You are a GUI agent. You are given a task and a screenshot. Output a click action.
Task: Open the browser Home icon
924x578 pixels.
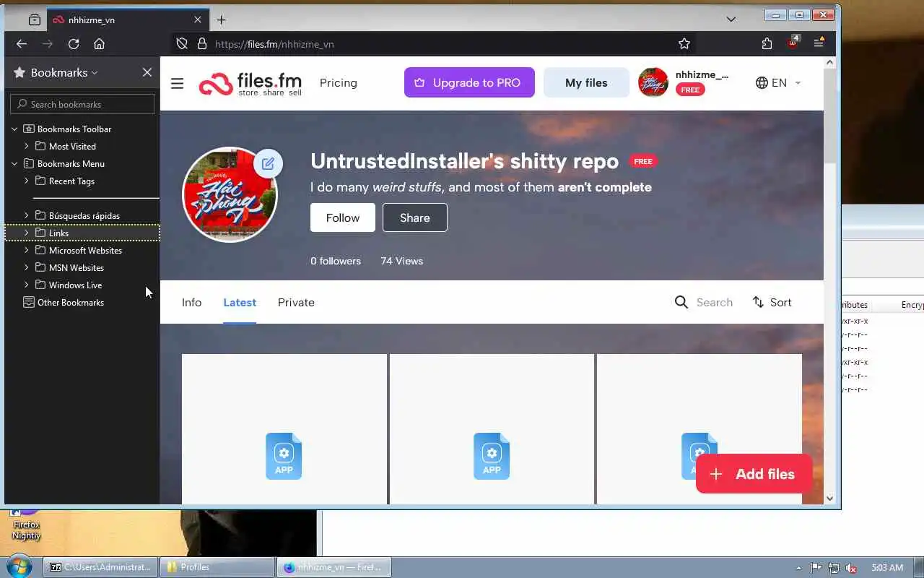100,44
